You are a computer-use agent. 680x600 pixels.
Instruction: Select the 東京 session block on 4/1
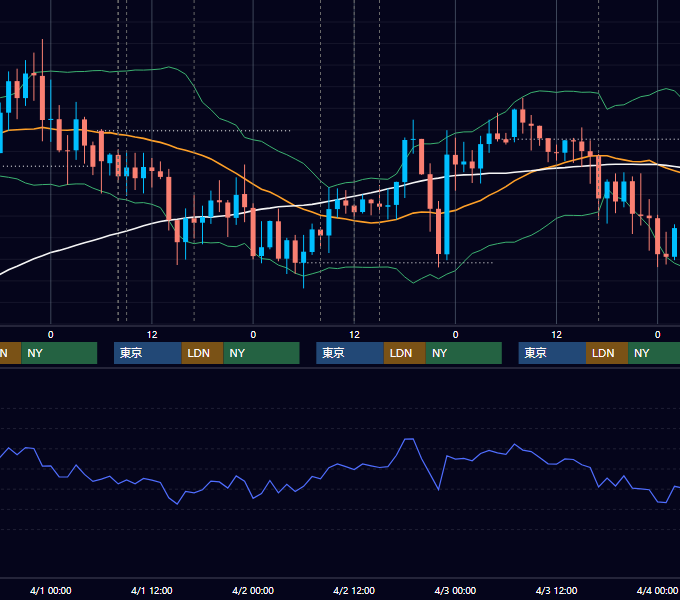click(x=147, y=353)
